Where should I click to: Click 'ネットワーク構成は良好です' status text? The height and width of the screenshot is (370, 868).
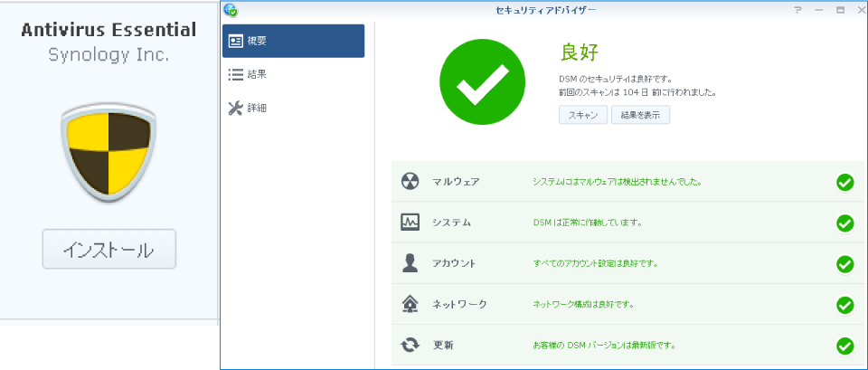(x=583, y=304)
